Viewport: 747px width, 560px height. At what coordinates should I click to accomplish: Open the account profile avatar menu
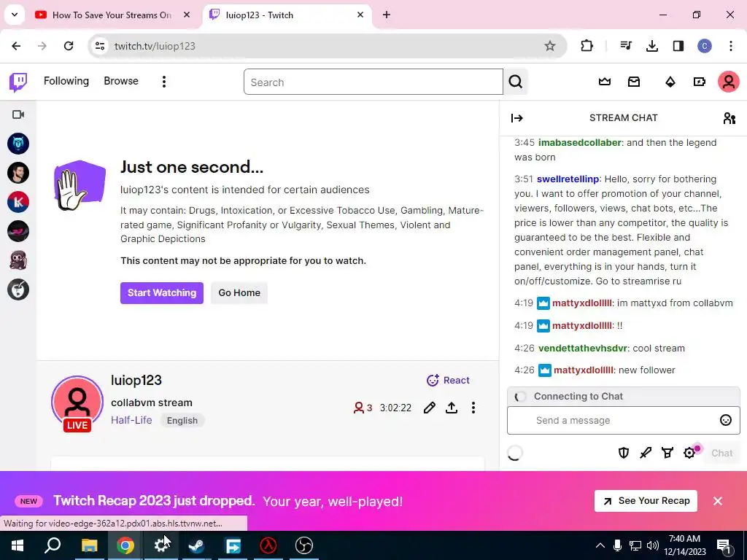[729, 82]
